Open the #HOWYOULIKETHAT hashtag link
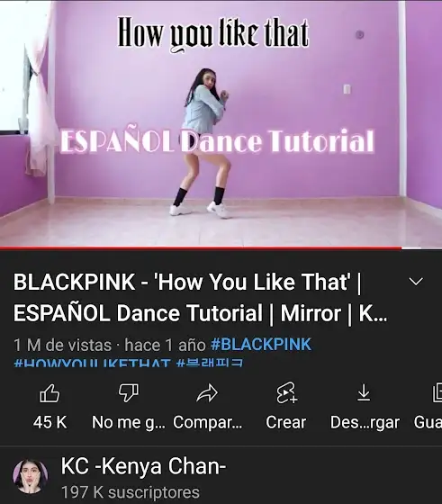Viewport: 442px width, 504px height. tap(92, 364)
